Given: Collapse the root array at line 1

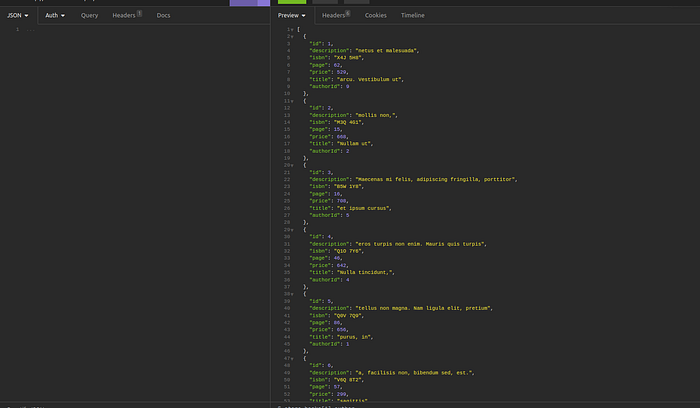Looking at the screenshot, I should coord(292,29).
